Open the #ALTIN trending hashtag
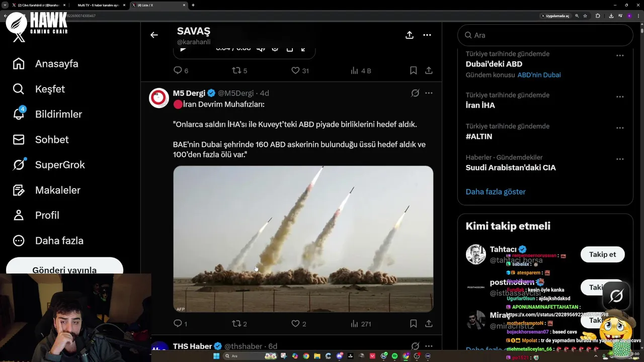 479,136
